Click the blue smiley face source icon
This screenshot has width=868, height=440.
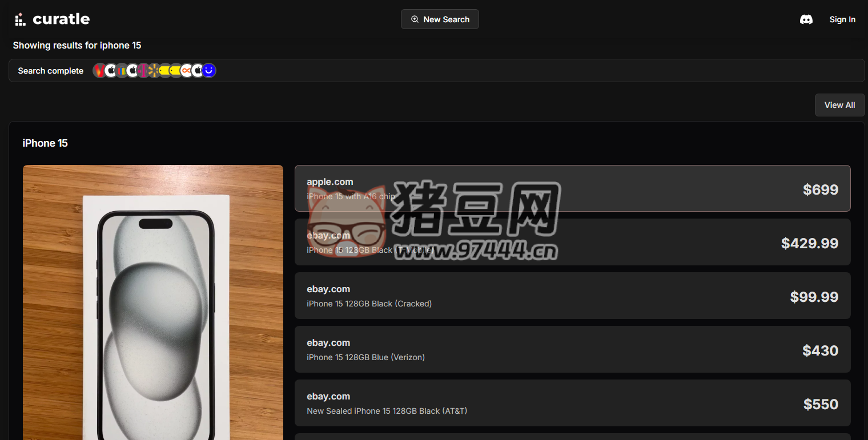click(209, 71)
